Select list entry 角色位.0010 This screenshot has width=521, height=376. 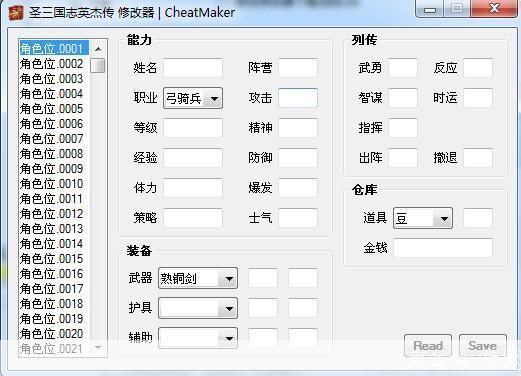tap(54, 184)
